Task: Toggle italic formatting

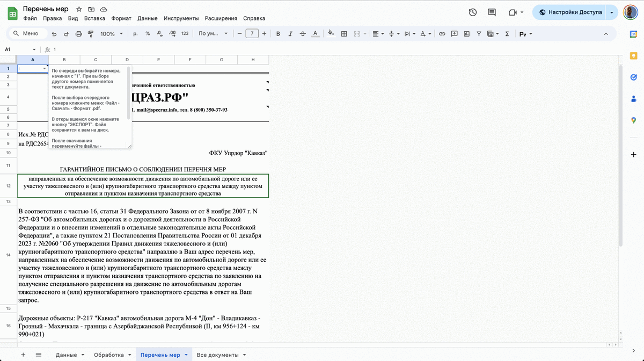Action: [x=290, y=34]
